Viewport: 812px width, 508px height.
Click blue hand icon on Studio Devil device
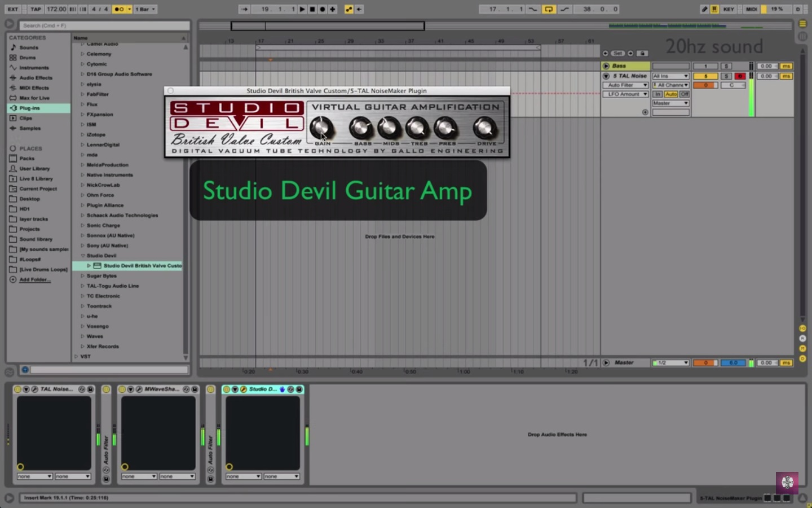pos(283,389)
